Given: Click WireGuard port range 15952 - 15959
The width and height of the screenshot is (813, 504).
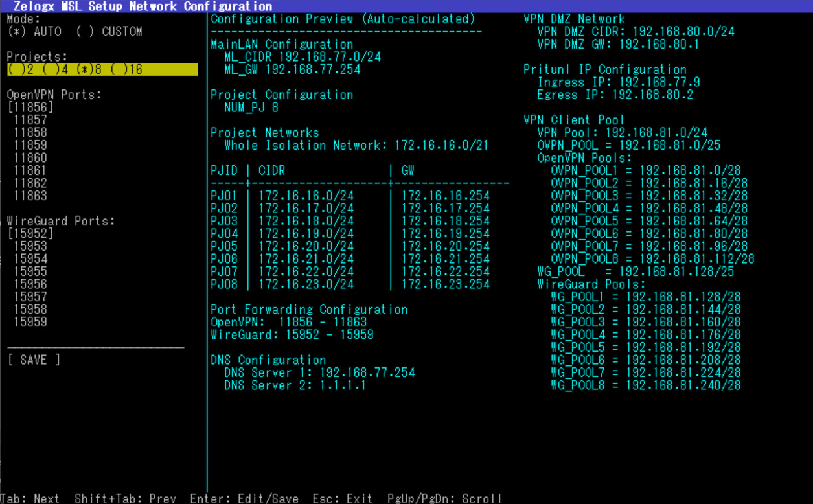Looking at the screenshot, I should click(x=292, y=334).
